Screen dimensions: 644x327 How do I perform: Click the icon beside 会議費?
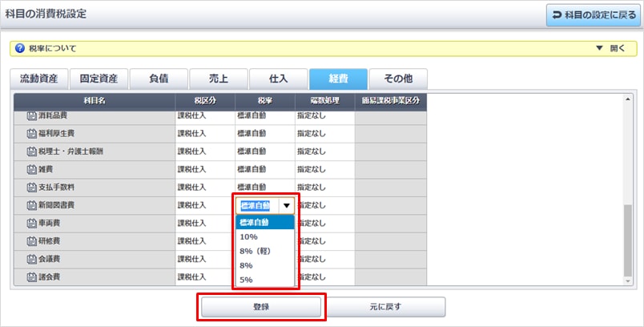click(32, 260)
